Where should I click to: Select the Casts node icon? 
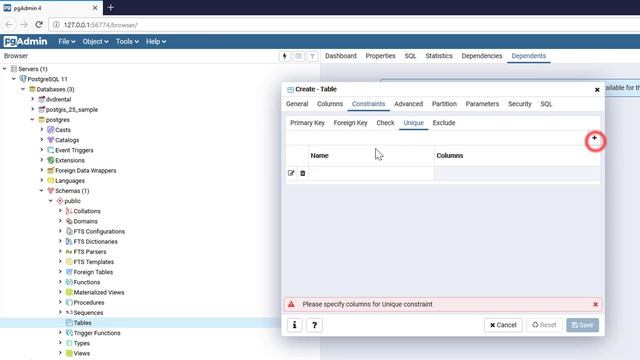(x=51, y=130)
